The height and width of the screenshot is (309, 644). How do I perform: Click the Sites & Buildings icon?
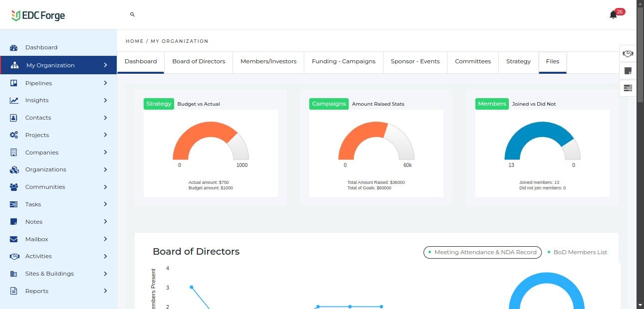point(14,274)
